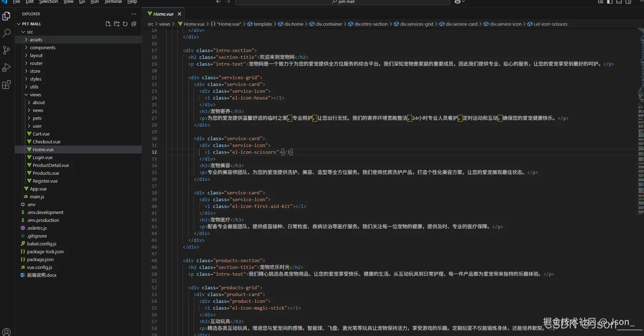Expand the router folder
Viewport: 644px width, 336px height.
tap(36, 63)
